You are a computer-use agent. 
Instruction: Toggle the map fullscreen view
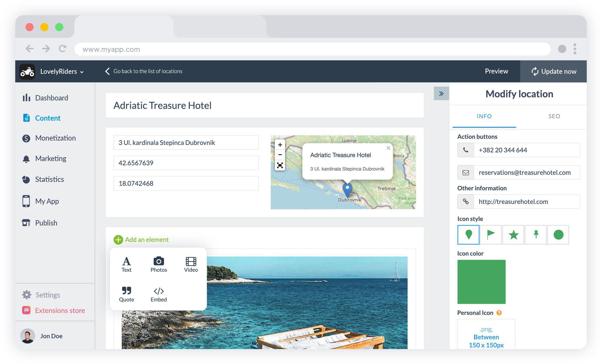(x=280, y=165)
